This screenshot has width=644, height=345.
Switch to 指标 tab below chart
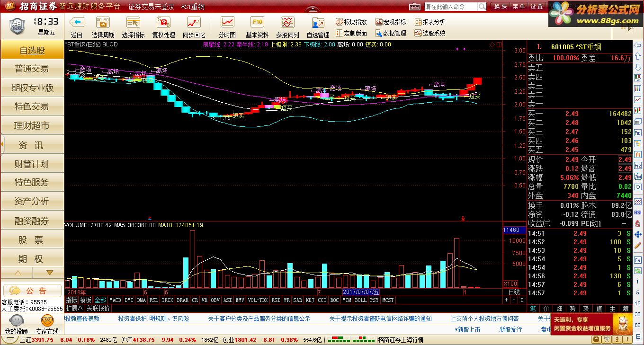(72, 300)
